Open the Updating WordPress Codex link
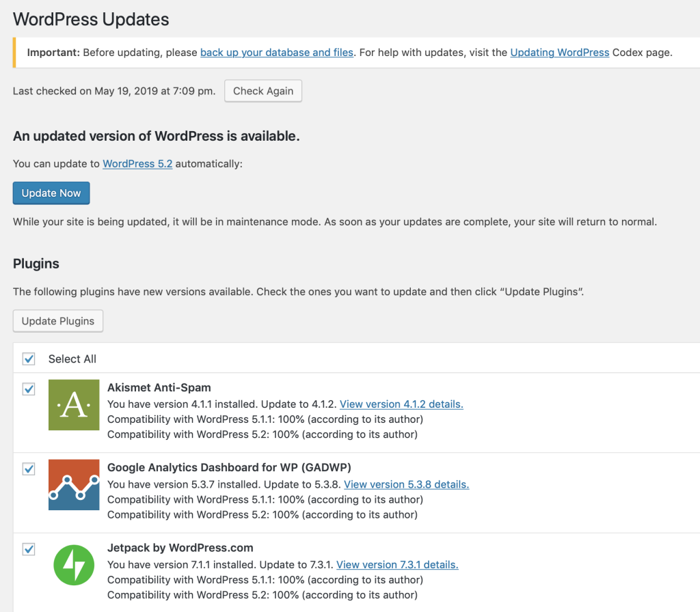This screenshot has height=612, width=700. pyautogui.click(x=560, y=53)
